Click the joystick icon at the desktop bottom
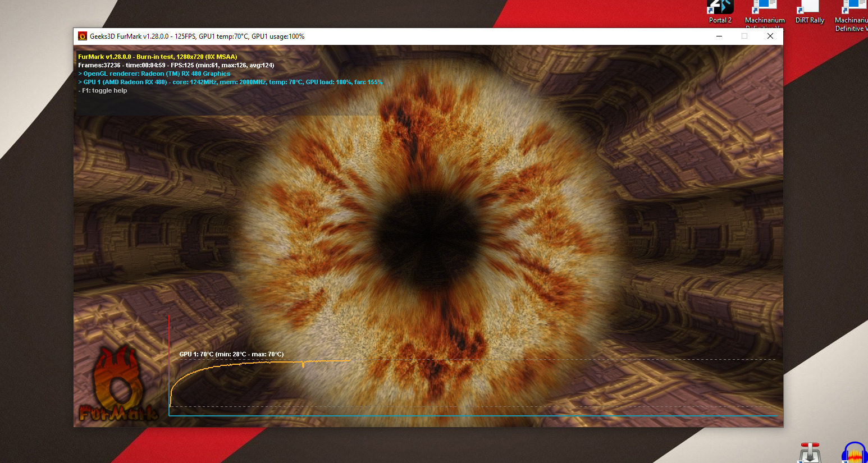The image size is (868, 463). [810, 453]
